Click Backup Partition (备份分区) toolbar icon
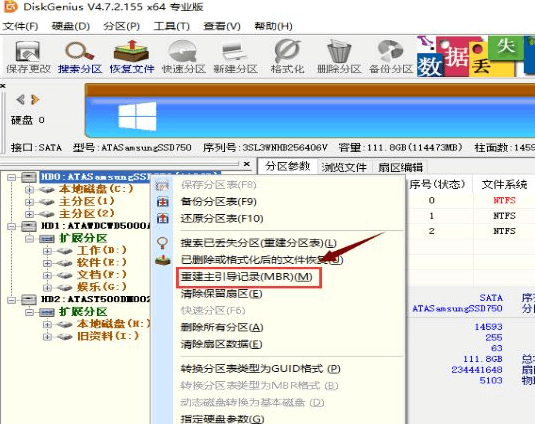 (x=391, y=57)
